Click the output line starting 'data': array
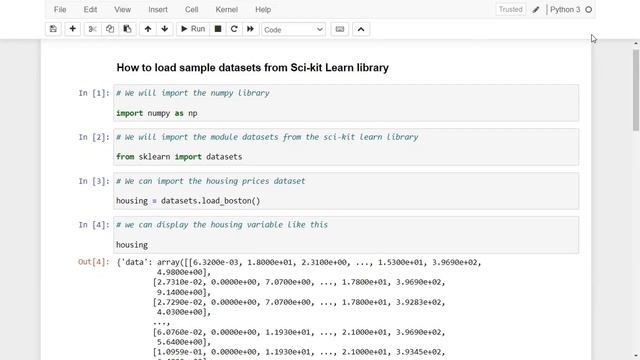Viewport: 640px width, 360px height. (299, 262)
